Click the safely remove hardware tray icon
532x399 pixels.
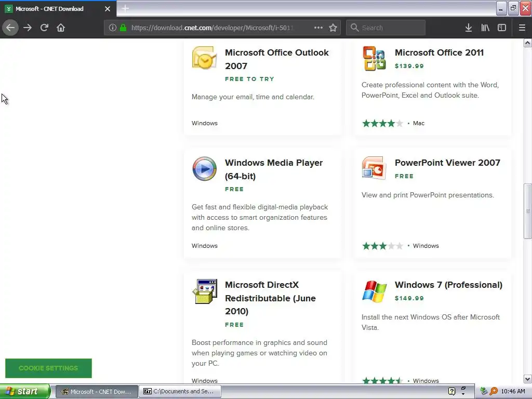pyautogui.click(x=484, y=391)
